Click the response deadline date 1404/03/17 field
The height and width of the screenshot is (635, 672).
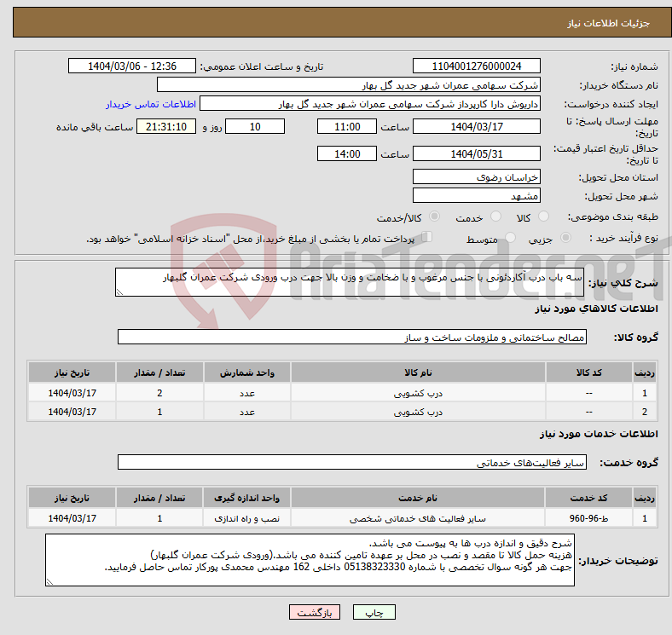[x=476, y=126]
